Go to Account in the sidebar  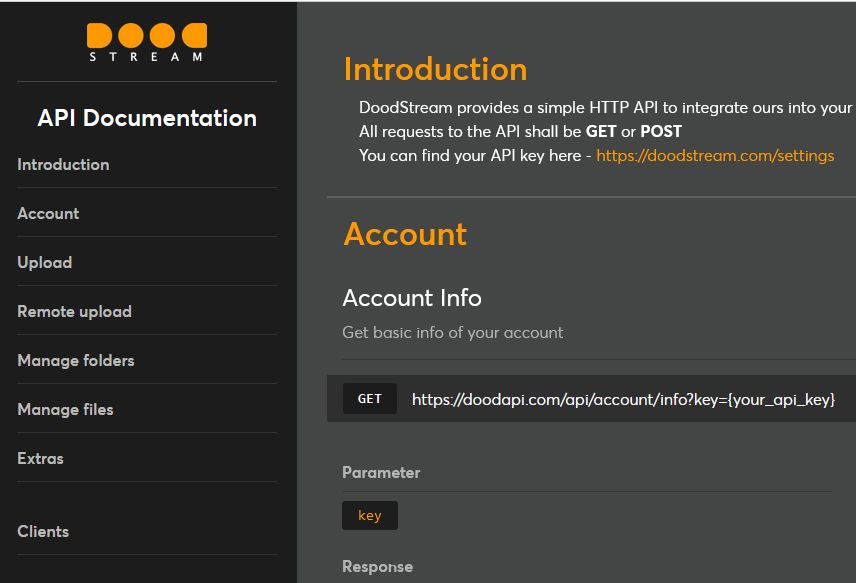tap(48, 214)
